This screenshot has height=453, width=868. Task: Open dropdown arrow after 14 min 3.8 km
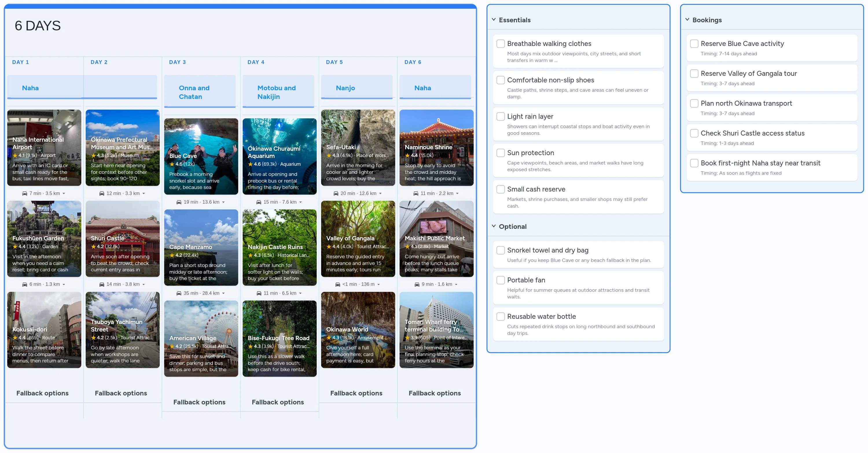[x=144, y=285]
